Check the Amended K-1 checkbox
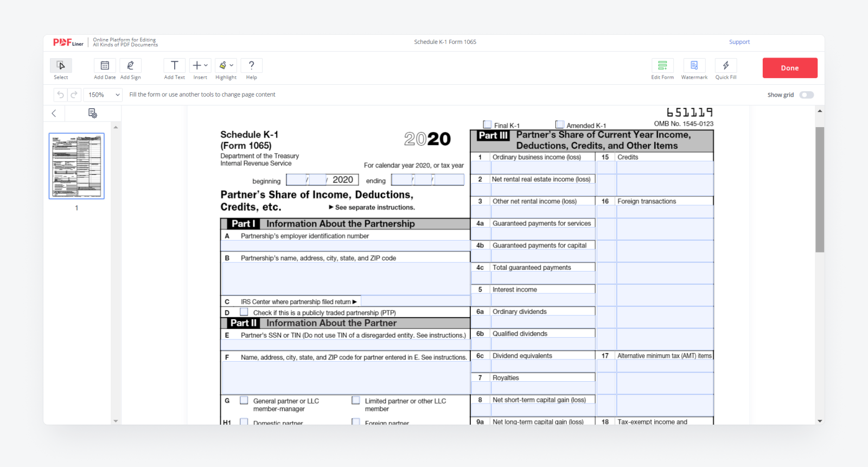868x467 pixels. point(559,124)
